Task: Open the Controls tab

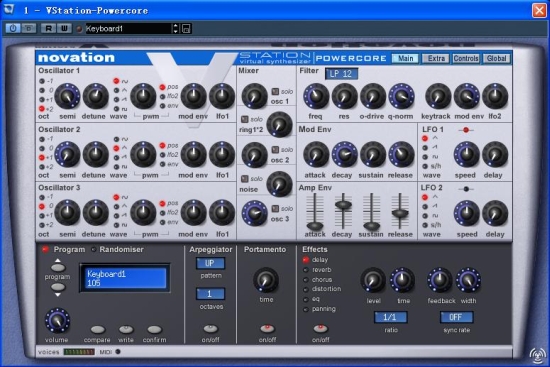Action: click(x=466, y=58)
